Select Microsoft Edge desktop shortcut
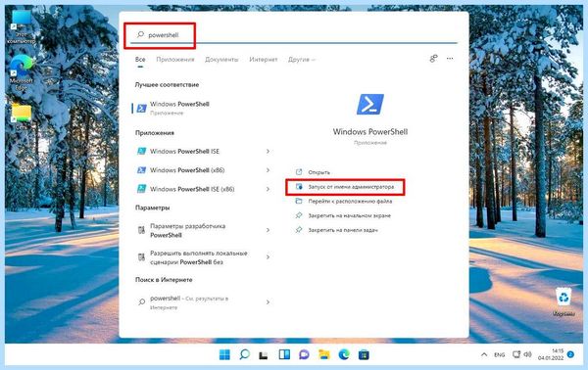This screenshot has height=370, width=588. click(x=22, y=73)
